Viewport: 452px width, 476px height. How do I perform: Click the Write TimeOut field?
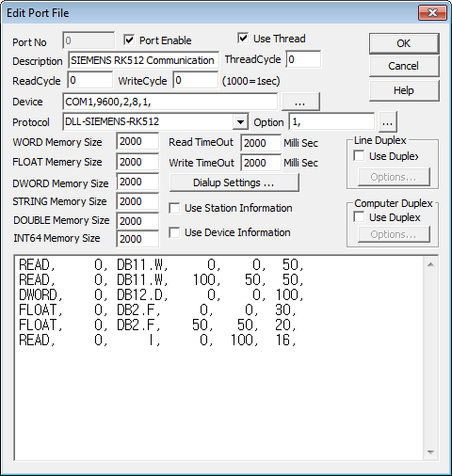coord(261,163)
